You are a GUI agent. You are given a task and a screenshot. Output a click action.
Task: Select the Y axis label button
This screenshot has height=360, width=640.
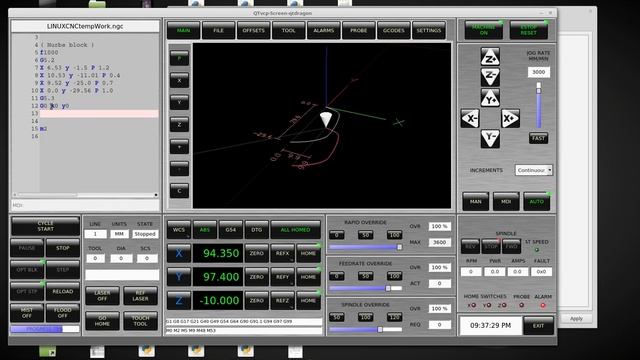tap(179, 277)
